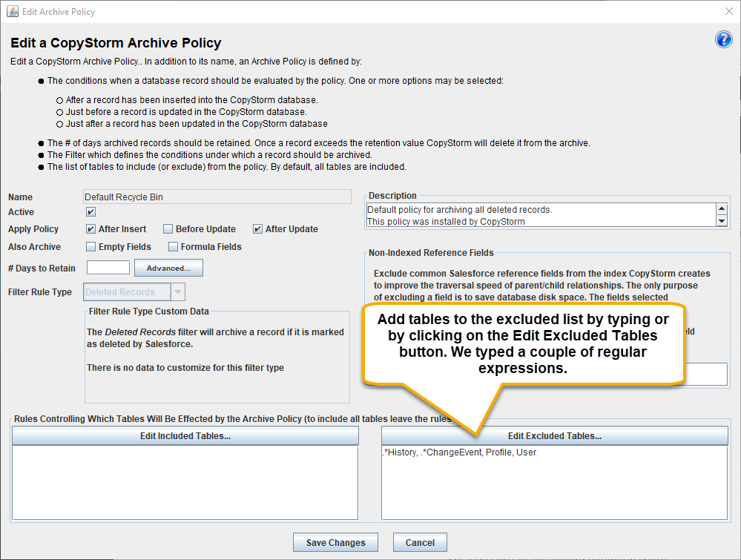Save Changes to the archive policy
The width and height of the screenshot is (741, 560).
335,542
